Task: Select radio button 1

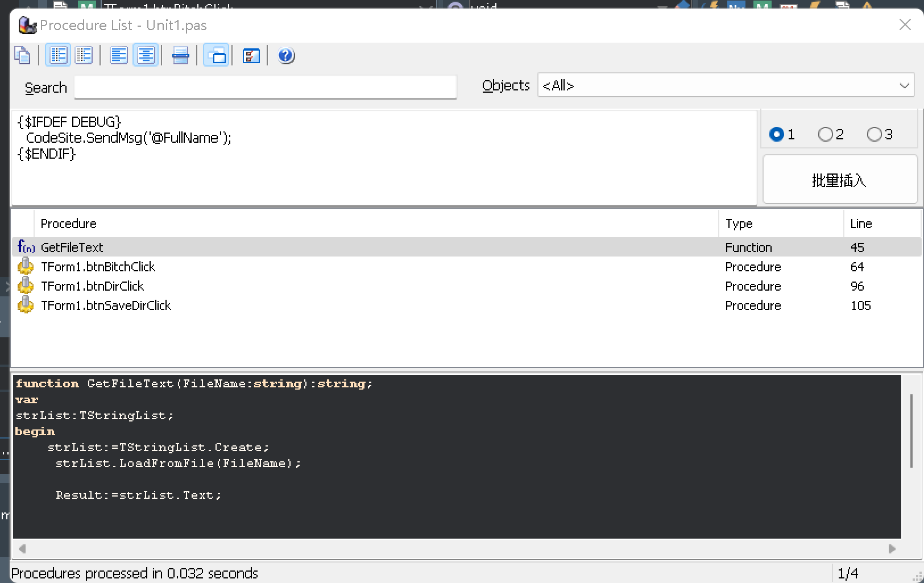Action: 776,135
